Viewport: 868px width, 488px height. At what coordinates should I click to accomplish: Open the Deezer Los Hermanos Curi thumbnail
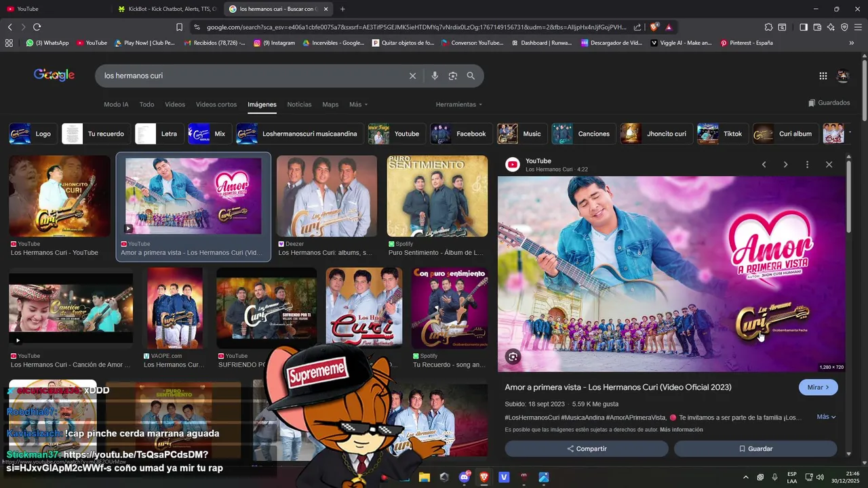327,196
